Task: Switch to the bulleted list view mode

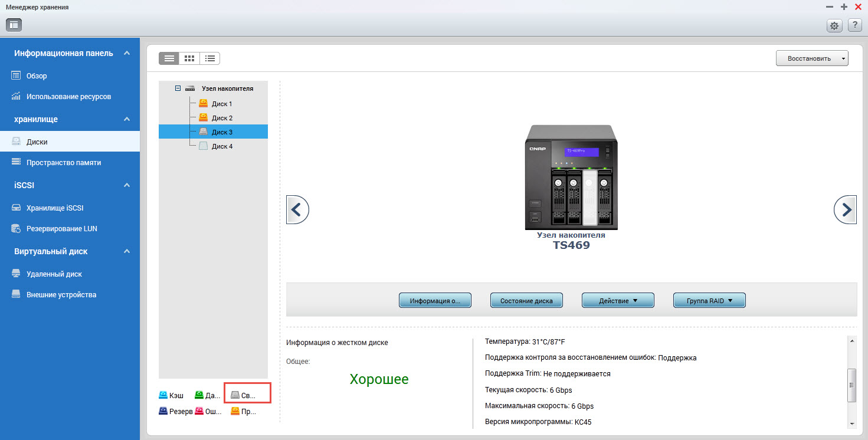Action: 209,58
